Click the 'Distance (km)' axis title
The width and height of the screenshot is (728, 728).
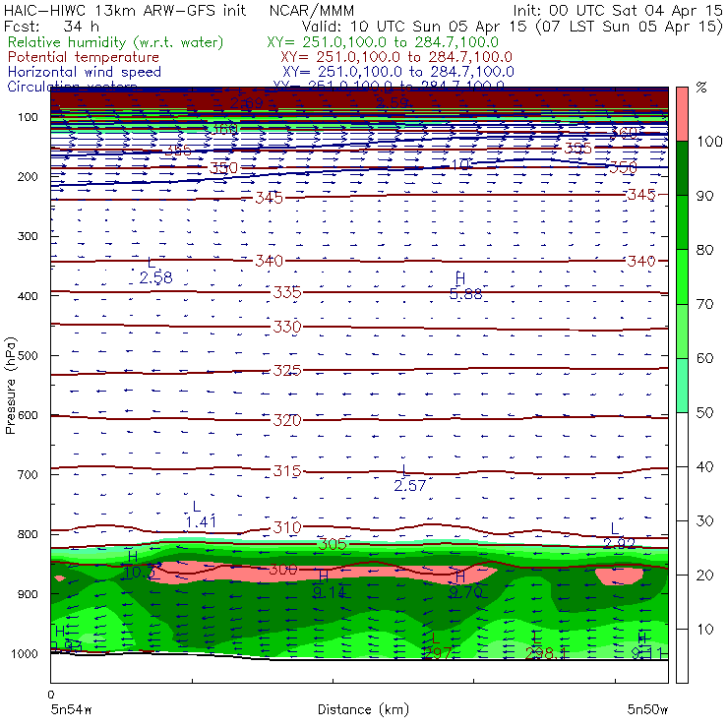363,709
